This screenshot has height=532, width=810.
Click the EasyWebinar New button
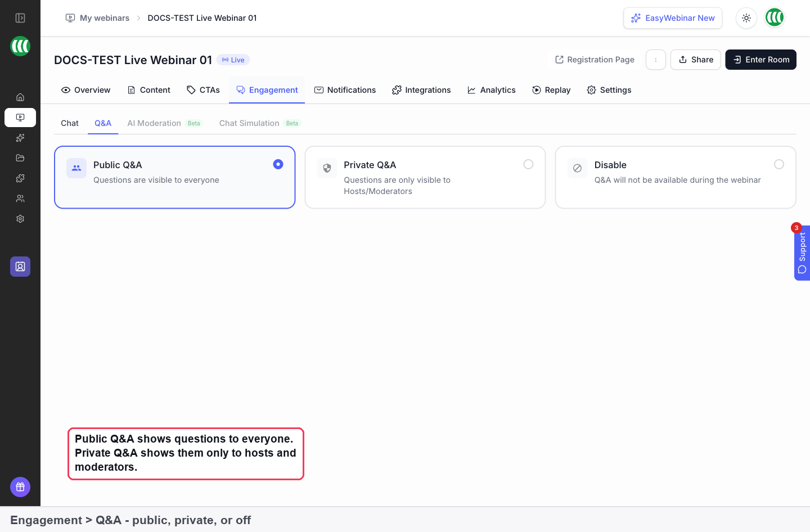click(x=673, y=18)
